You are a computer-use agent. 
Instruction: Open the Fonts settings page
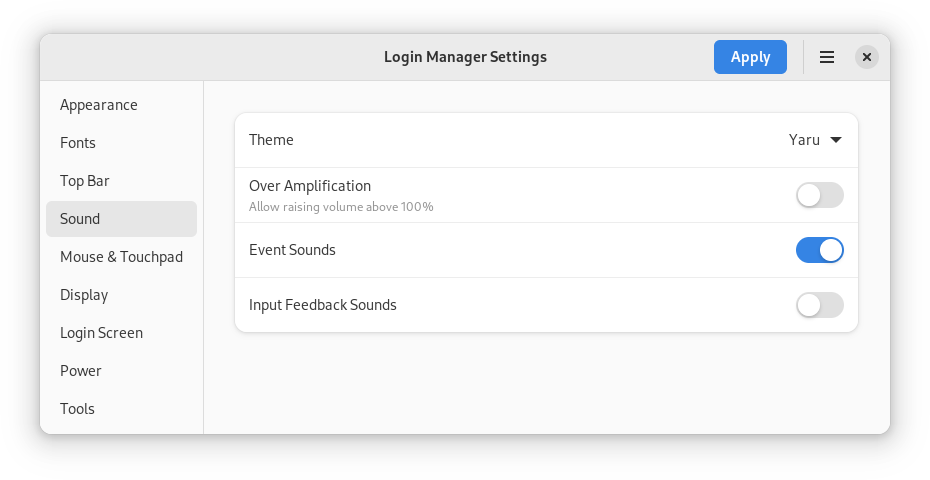78,143
